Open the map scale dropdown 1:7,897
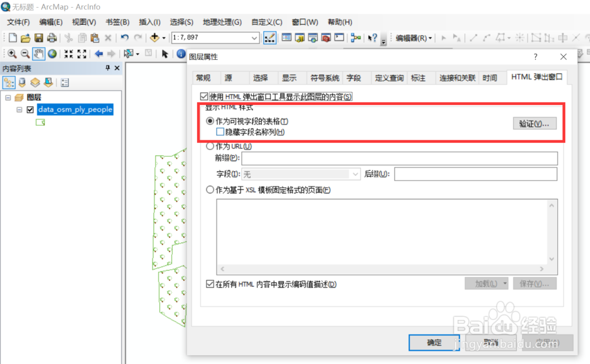 tap(255, 37)
